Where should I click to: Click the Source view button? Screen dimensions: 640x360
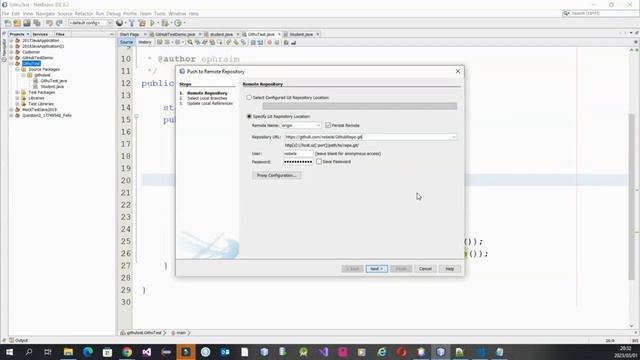[x=126, y=42]
